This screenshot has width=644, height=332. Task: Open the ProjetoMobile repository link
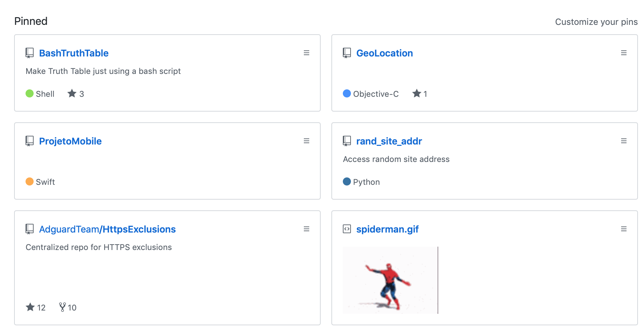pyautogui.click(x=70, y=141)
